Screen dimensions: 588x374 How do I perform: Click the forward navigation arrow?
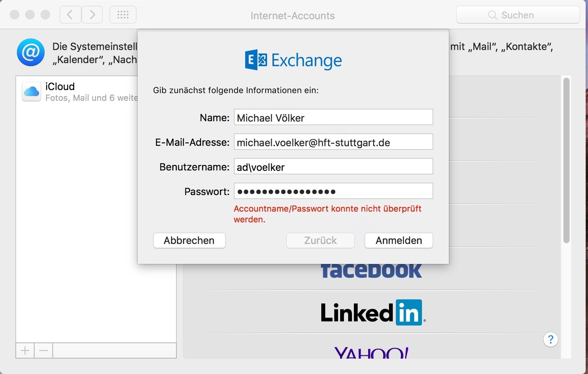[x=92, y=15]
